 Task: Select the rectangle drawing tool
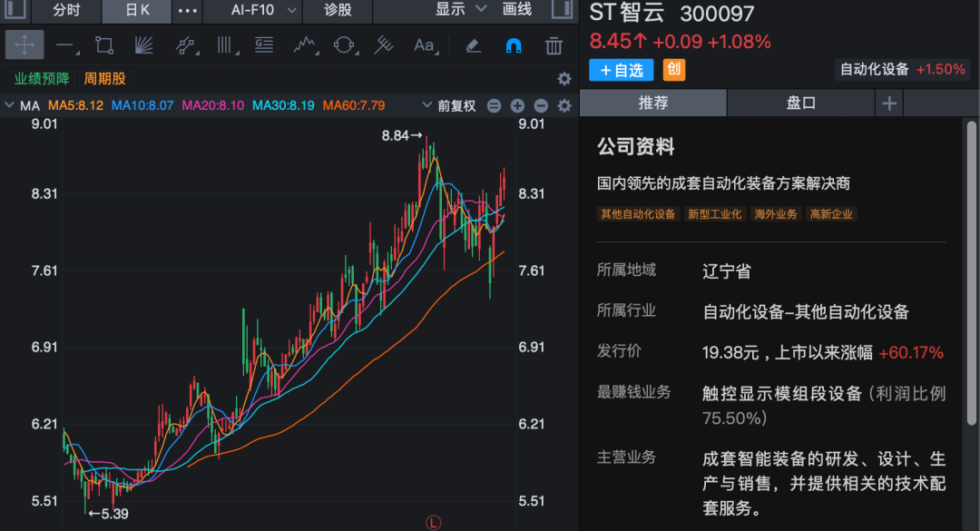tap(103, 44)
